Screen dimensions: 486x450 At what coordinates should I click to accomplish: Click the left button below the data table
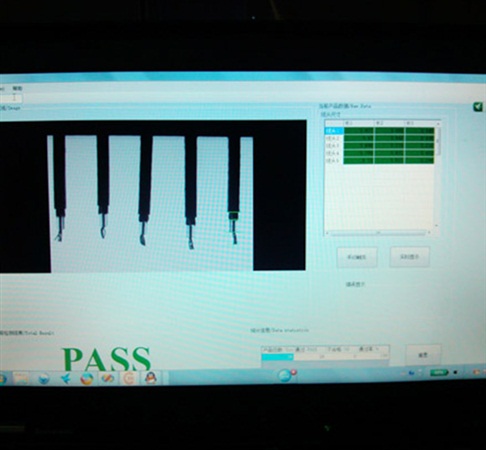[357, 257]
